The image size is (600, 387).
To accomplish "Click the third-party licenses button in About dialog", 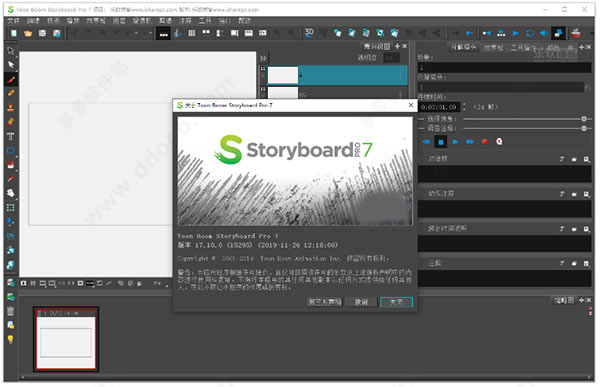I will coord(324,302).
